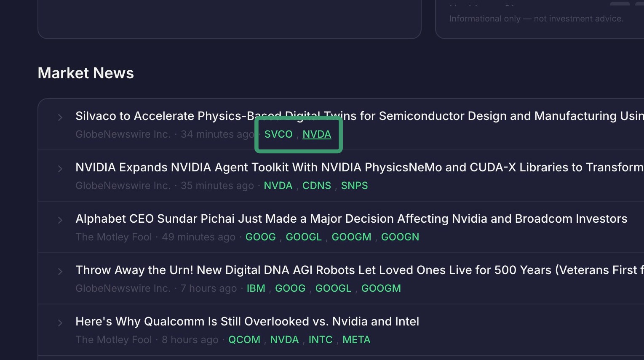Open the SVCO ticker link
This screenshot has height=360, width=644.
pos(278,134)
